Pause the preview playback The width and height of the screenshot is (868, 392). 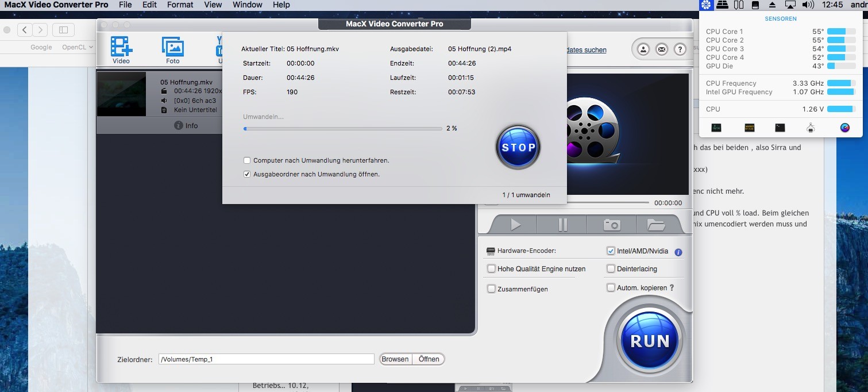(562, 225)
